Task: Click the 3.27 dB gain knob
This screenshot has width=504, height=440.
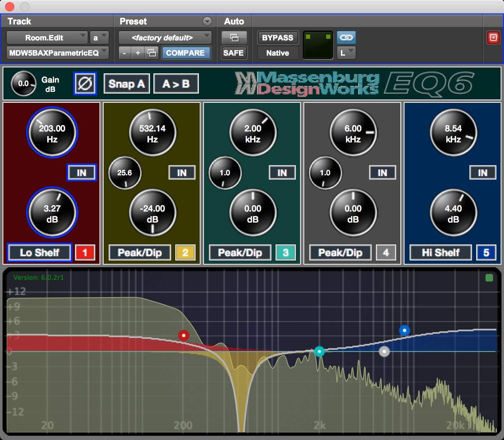Action: point(52,212)
